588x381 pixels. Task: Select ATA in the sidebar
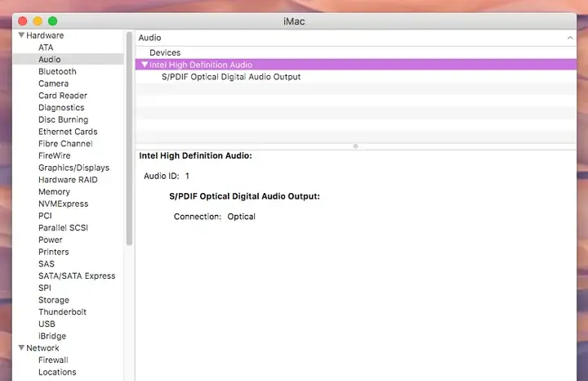[x=46, y=47]
